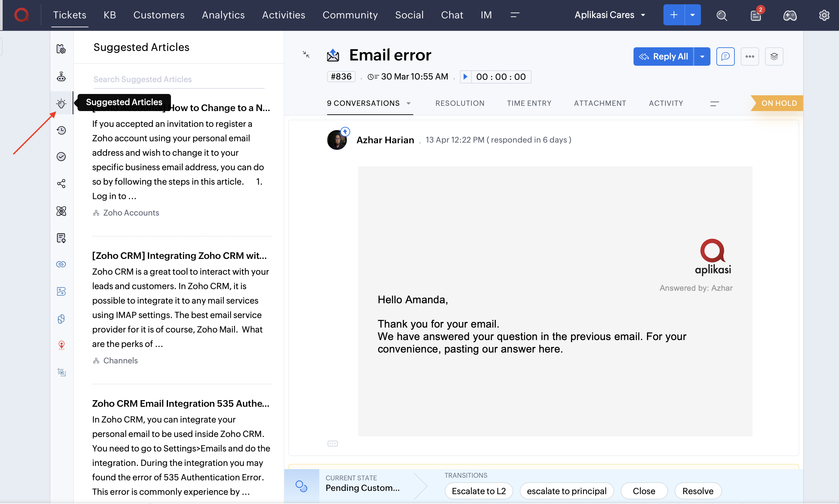Open the Zoho Desk logo home

pyautogui.click(x=21, y=15)
